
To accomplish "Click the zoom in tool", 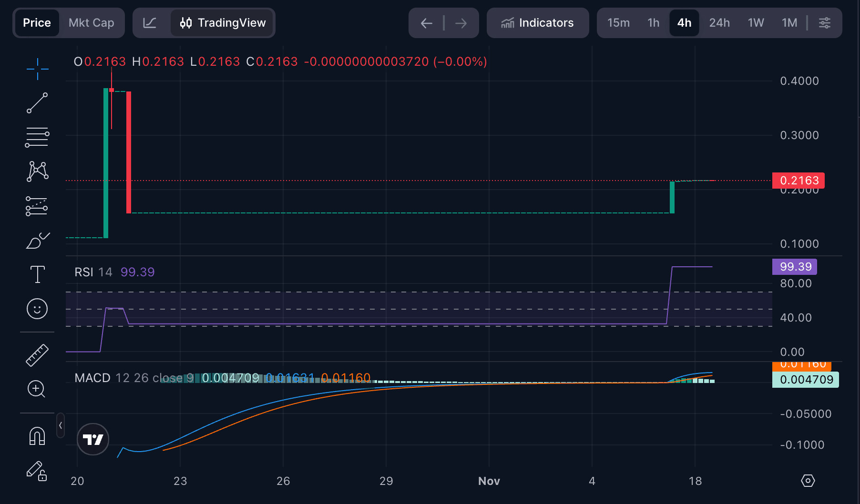I will 36,389.
